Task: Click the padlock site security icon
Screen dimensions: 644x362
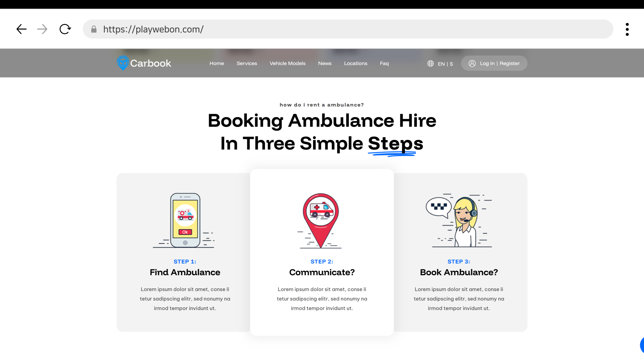Action: pyautogui.click(x=94, y=29)
